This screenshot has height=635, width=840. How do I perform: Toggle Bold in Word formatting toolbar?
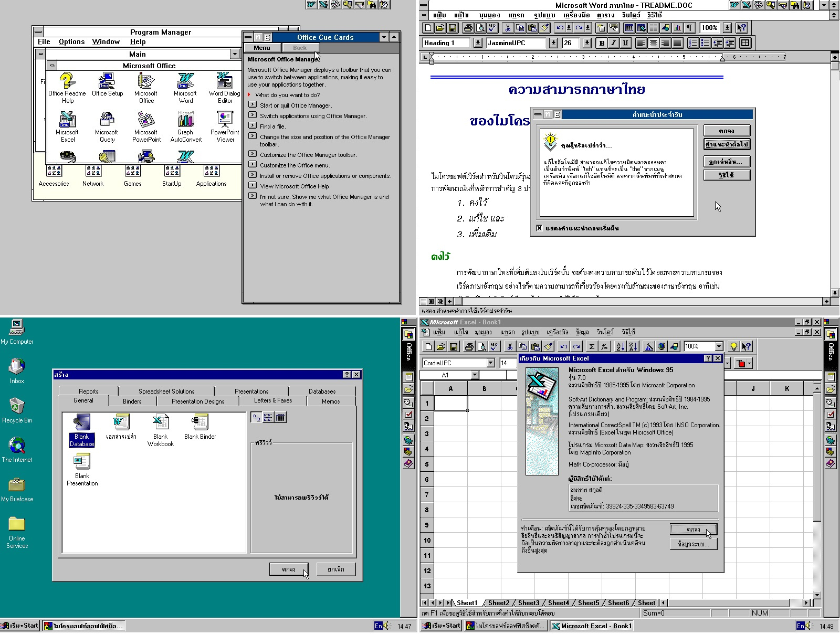pyautogui.click(x=602, y=43)
